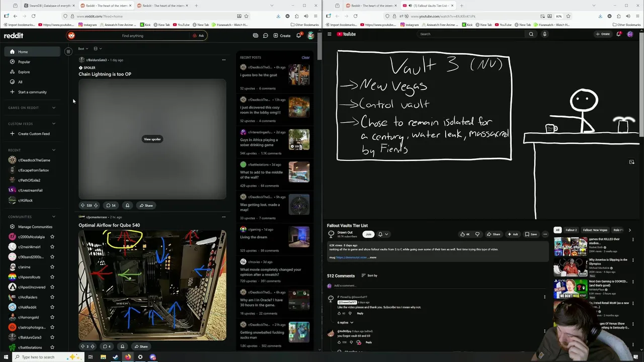Save the YouTube video to playlist

click(531, 234)
